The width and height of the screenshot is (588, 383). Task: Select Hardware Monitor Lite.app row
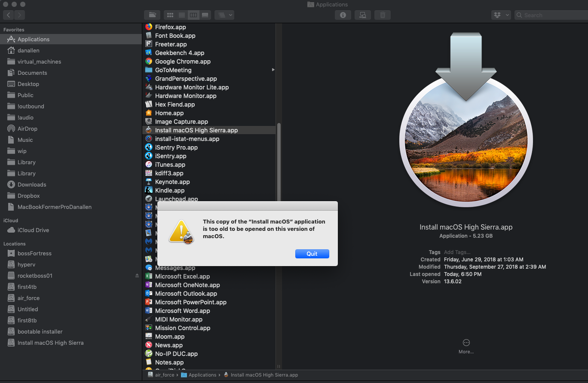point(209,87)
